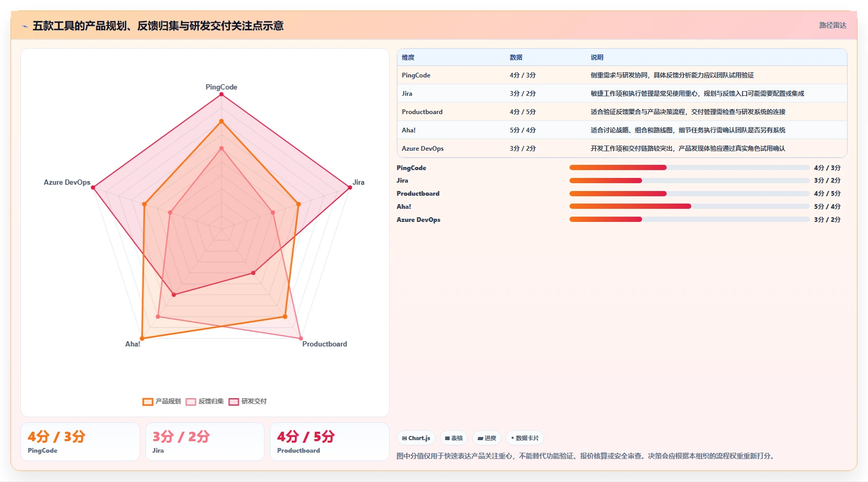Click the pink 反馈归集 point at Productboard vertex
Image resolution: width=868 pixels, height=482 pixels.
tap(301, 339)
